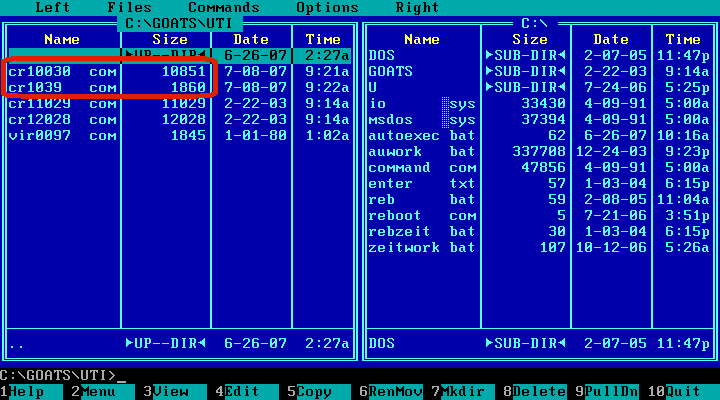Open the Files menu

(x=129, y=7)
